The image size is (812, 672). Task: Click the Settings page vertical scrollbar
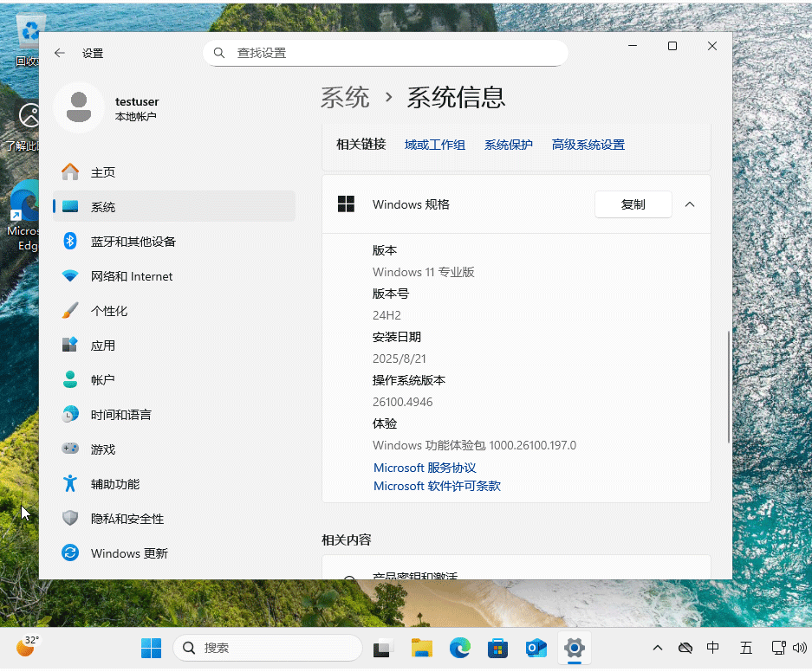pos(728,386)
